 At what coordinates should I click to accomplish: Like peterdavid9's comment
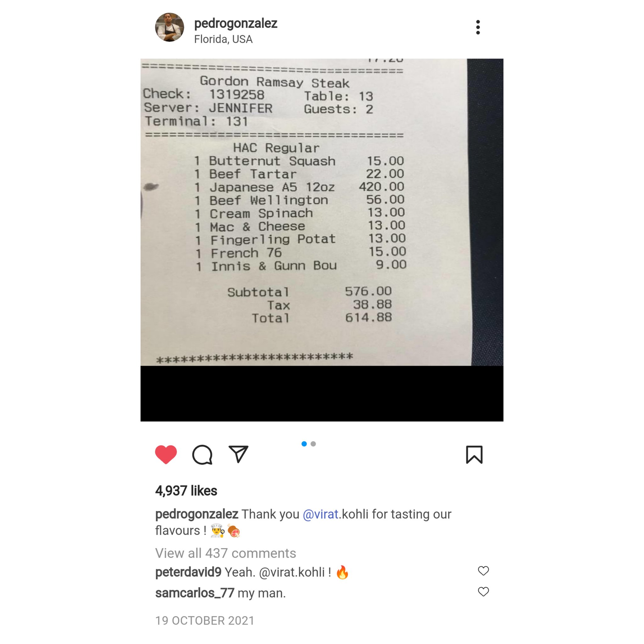pos(483,571)
